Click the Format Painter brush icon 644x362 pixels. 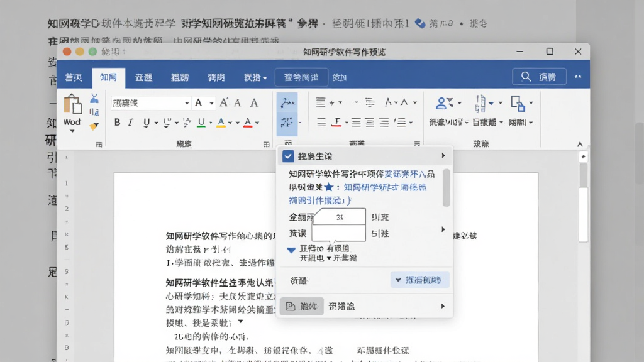(x=94, y=126)
